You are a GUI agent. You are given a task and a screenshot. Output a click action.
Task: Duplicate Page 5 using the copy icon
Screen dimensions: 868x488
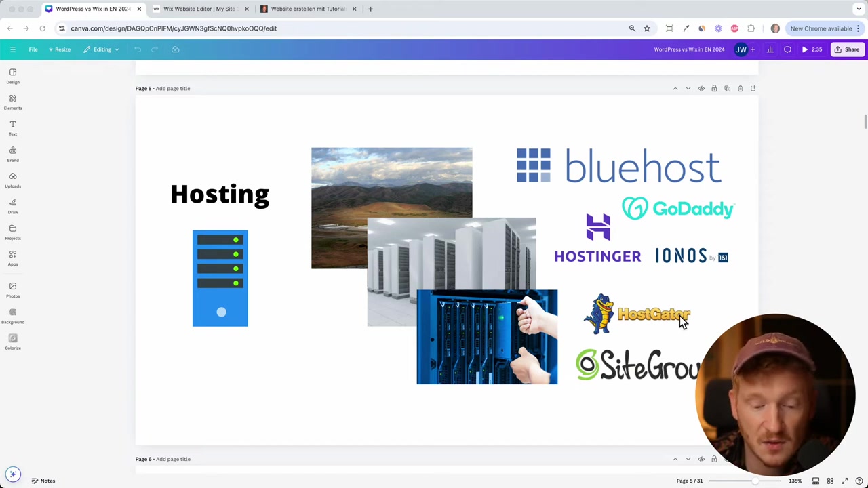pos(727,89)
